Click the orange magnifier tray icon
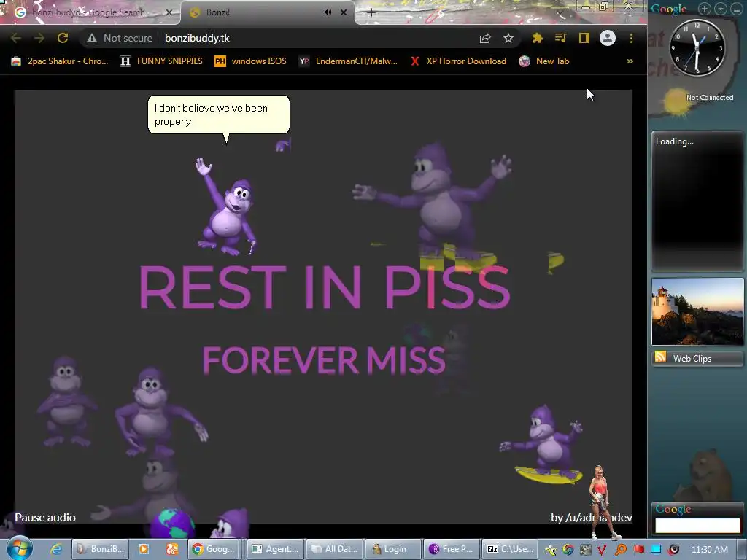Image resolution: width=747 pixels, height=560 pixels. point(620,550)
